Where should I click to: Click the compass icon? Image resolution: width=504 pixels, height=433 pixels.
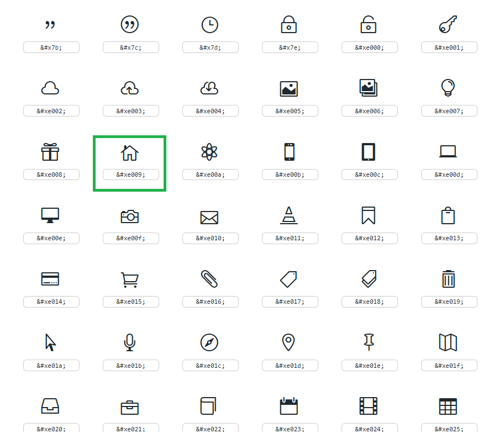coord(209,342)
